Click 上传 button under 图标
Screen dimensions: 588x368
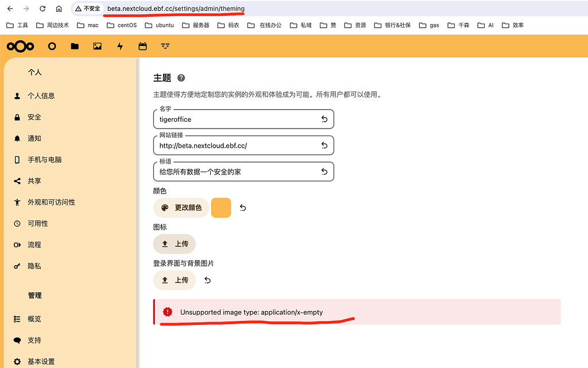(175, 244)
